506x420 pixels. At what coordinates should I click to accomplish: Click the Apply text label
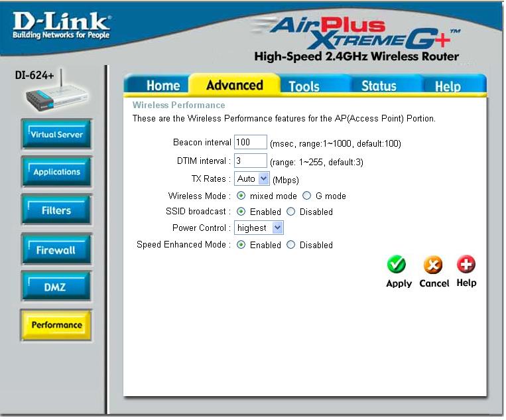pos(399,284)
